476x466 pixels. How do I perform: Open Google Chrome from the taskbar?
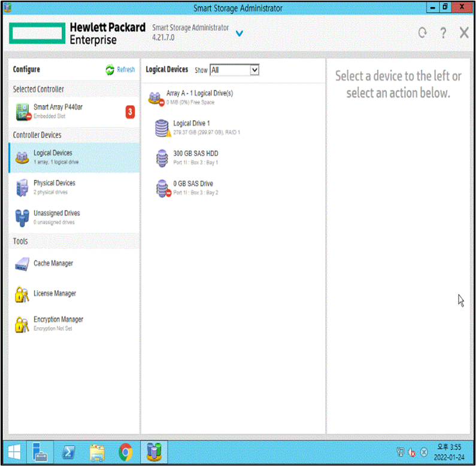tap(126, 452)
